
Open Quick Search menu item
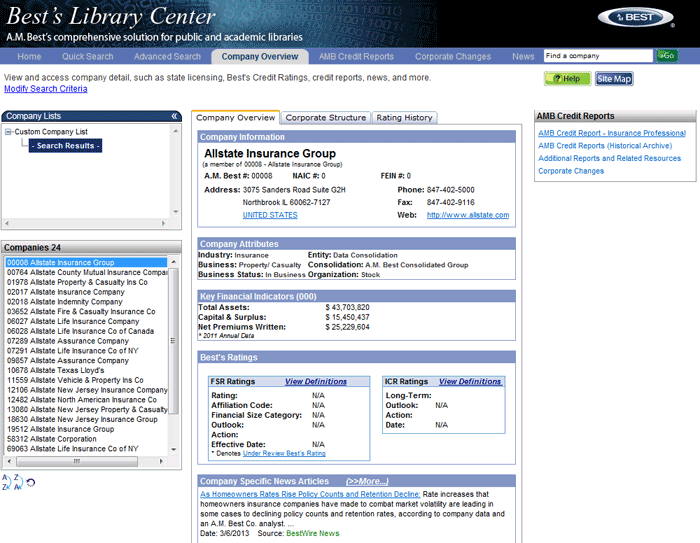(x=88, y=56)
